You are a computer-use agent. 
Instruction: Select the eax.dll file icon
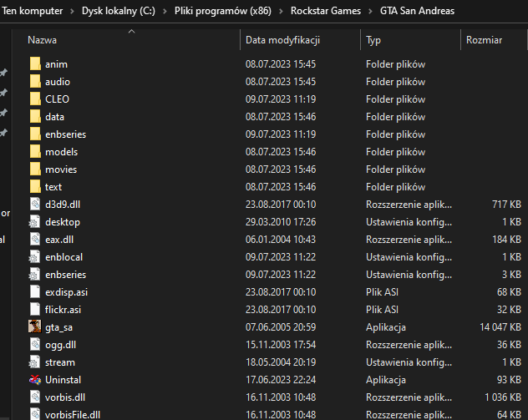coord(35,239)
